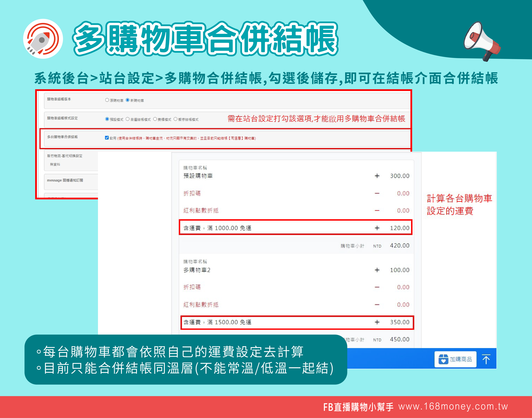Choose 暫停結帳模式 checkout mode
Screen dimensions: 532x418
(x=175, y=119)
